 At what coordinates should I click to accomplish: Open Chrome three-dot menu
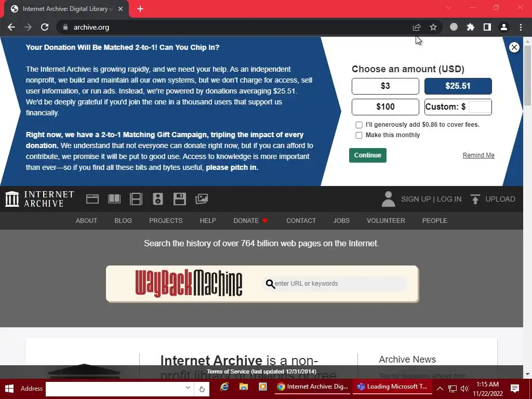pos(521,27)
